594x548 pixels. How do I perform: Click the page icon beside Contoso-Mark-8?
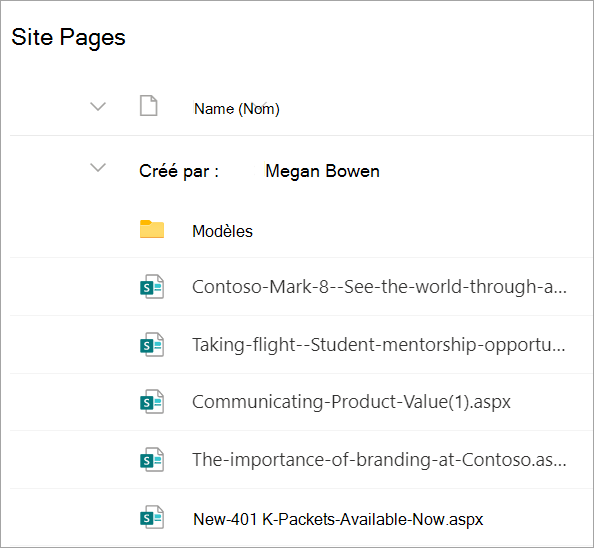coord(152,287)
